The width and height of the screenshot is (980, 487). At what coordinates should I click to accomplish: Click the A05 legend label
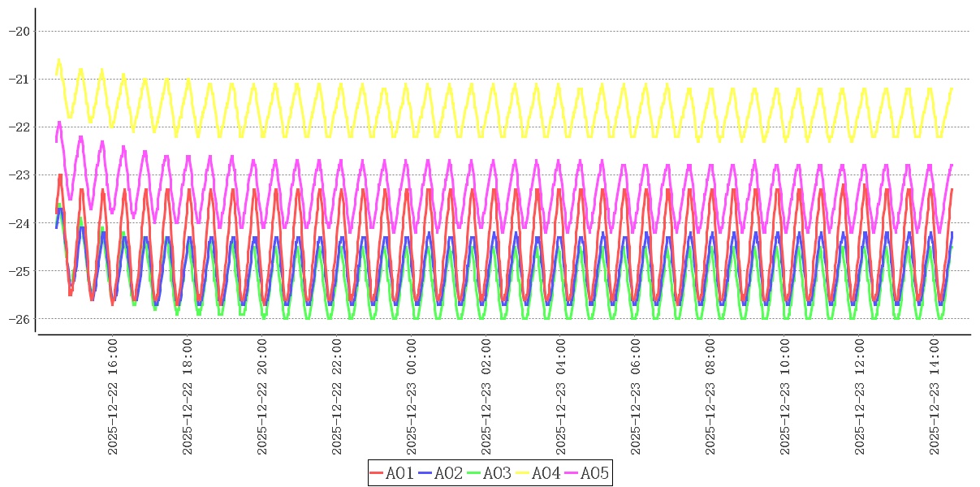pyautogui.click(x=594, y=473)
